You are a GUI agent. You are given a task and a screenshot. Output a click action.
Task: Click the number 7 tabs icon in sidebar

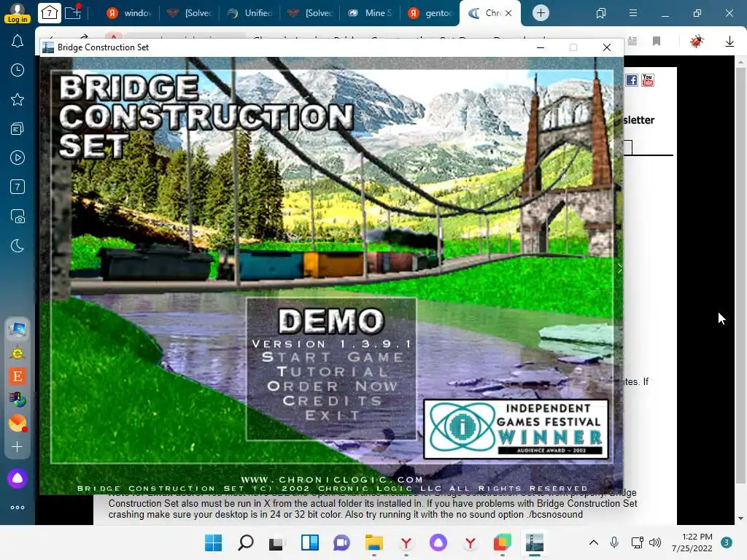pos(18,187)
